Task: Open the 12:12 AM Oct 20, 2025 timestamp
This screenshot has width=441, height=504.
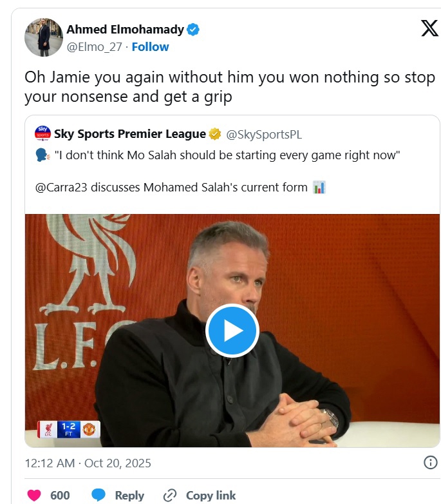Action: coord(88,463)
